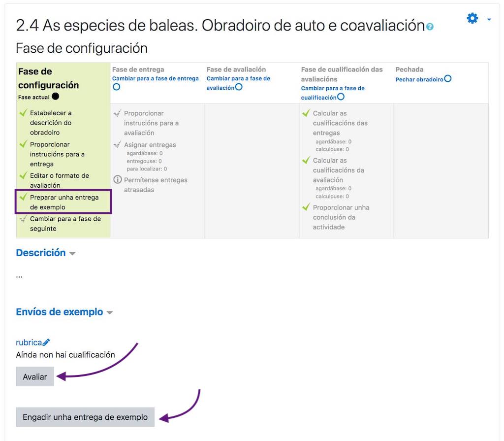Click the gray check beside Asignar entregas
Image resolution: width=504 pixels, height=441 pixels.
coord(117,145)
